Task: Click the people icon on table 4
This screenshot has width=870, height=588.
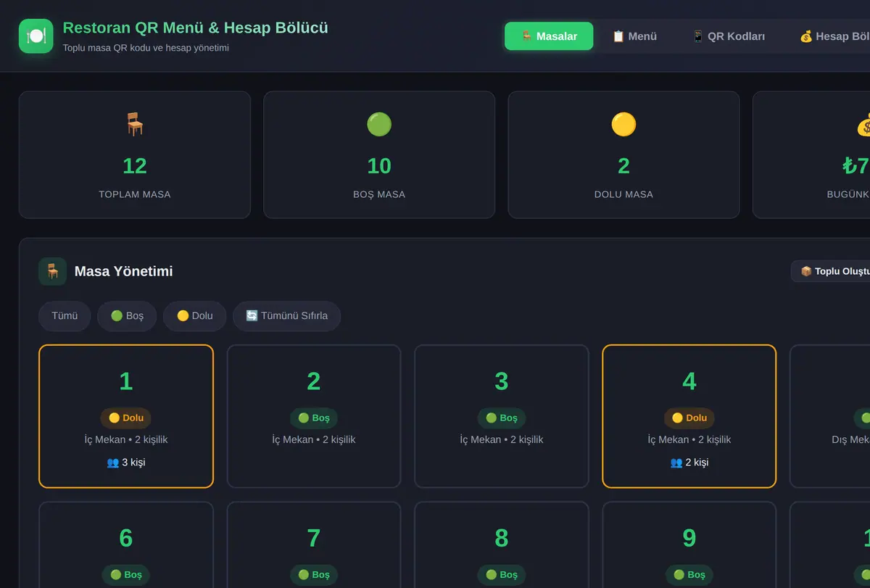Action: click(676, 462)
